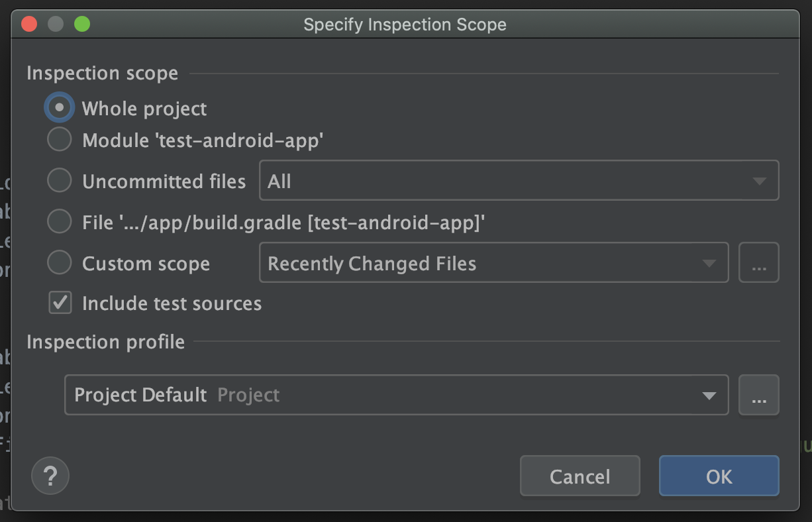812x522 pixels.
Task: Click the red close window button
Action: (29, 25)
